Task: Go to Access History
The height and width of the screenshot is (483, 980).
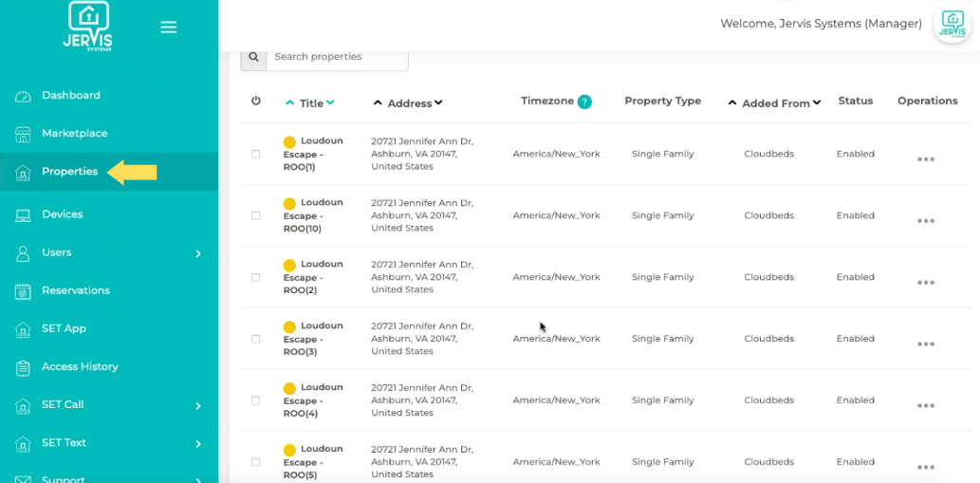Action: pos(80,366)
